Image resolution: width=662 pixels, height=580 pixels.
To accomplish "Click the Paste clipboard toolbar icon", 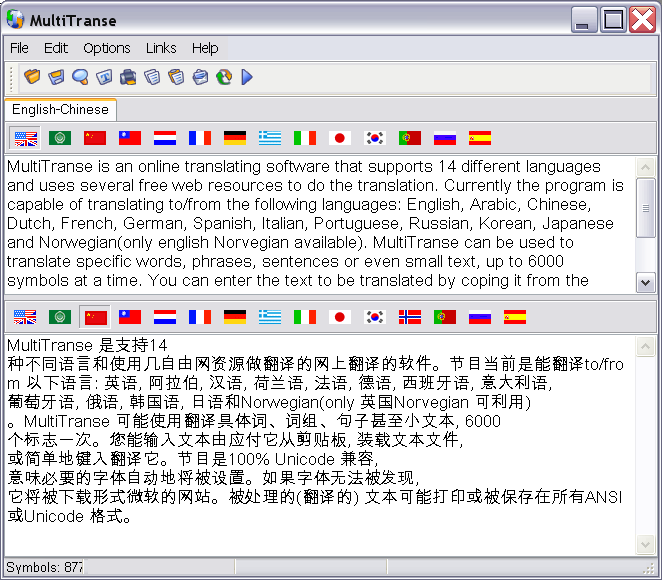I will [x=176, y=77].
